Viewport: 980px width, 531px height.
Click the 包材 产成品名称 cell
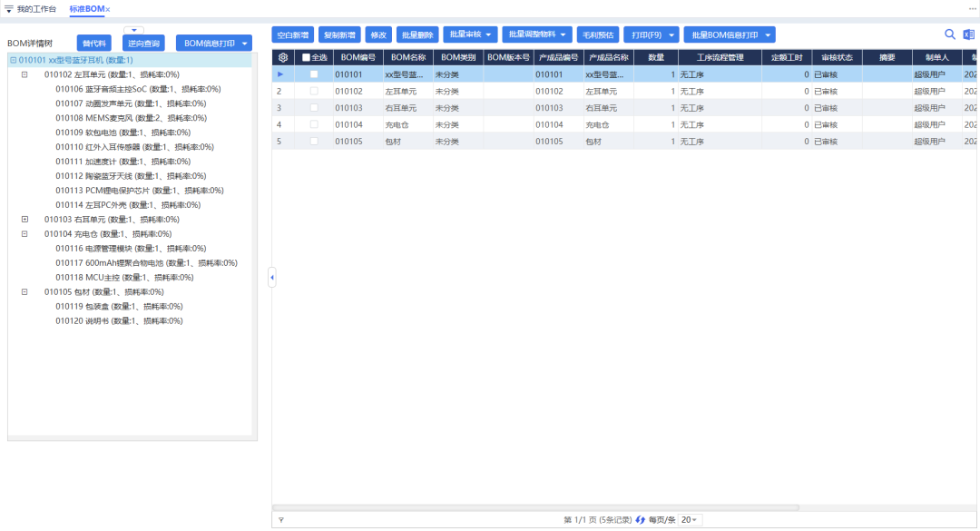tap(609, 142)
